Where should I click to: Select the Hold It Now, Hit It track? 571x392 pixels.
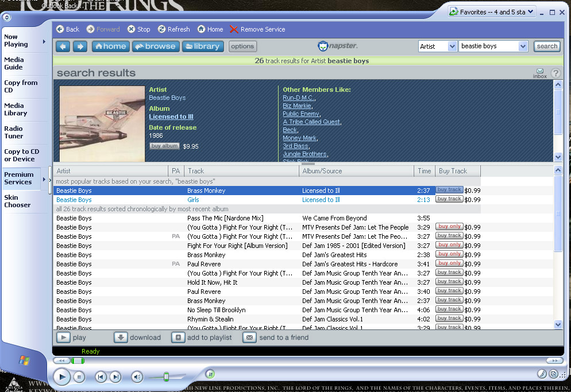pyautogui.click(x=267, y=282)
